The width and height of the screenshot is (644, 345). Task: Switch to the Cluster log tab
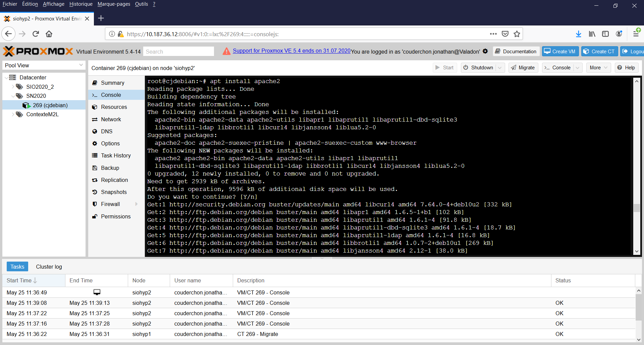click(49, 267)
